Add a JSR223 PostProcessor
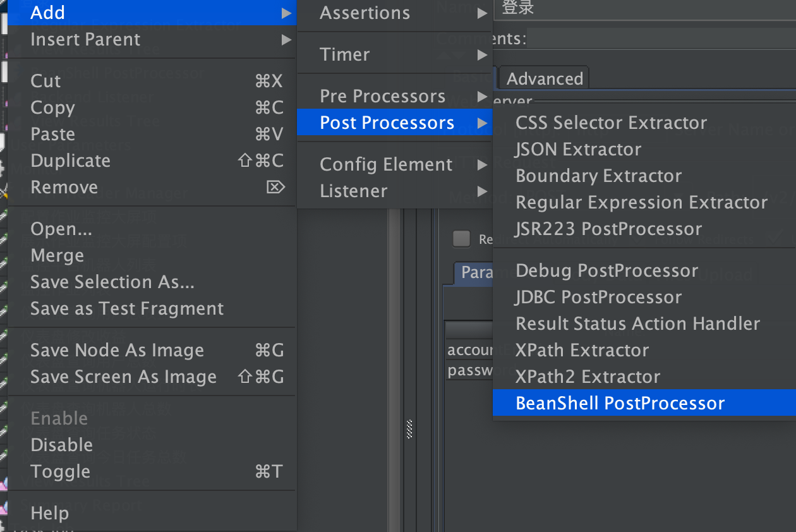Image resolution: width=796 pixels, height=532 pixels. pyautogui.click(x=644, y=229)
